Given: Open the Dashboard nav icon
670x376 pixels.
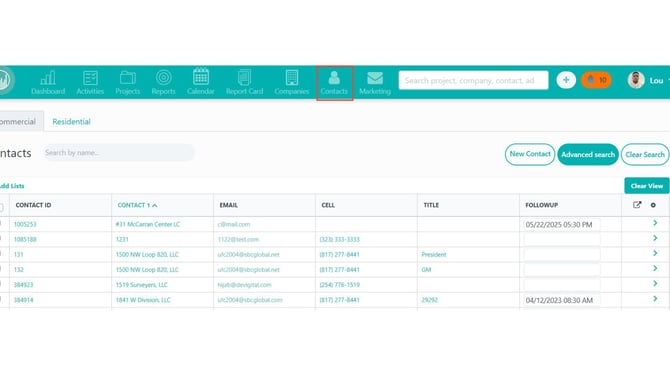Looking at the screenshot, I should (x=48, y=78).
